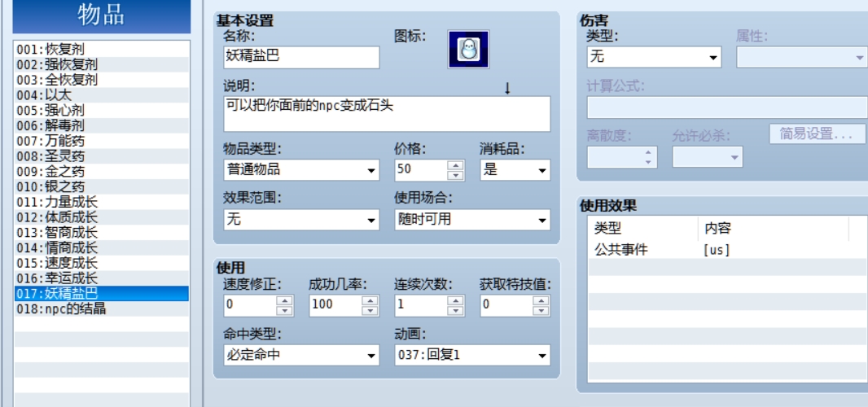This screenshot has width=868, height=407.
Task: Click the 内容 column header in 使用效果
Action: pyautogui.click(x=774, y=228)
